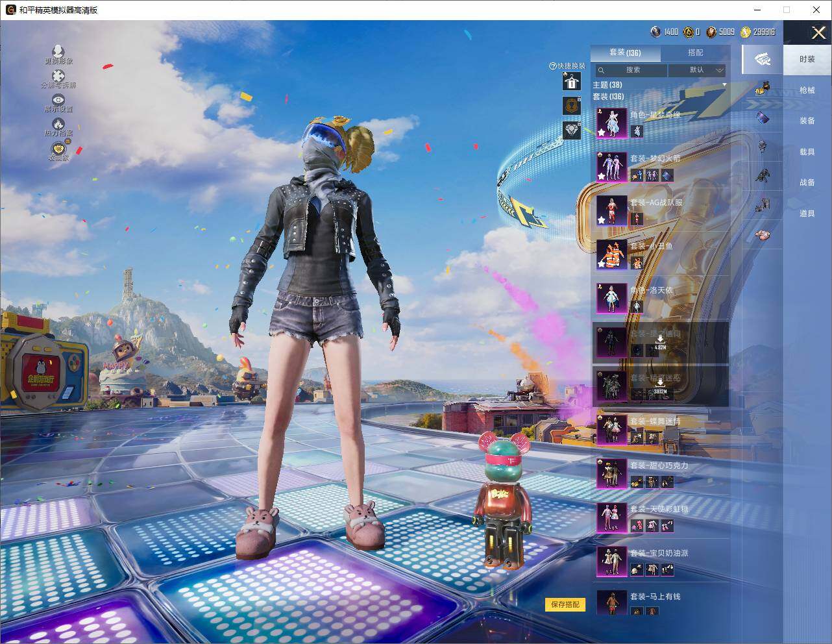The image size is (832, 644).
Task: Close the wardrobe with the X icon
Action: tap(818, 32)
